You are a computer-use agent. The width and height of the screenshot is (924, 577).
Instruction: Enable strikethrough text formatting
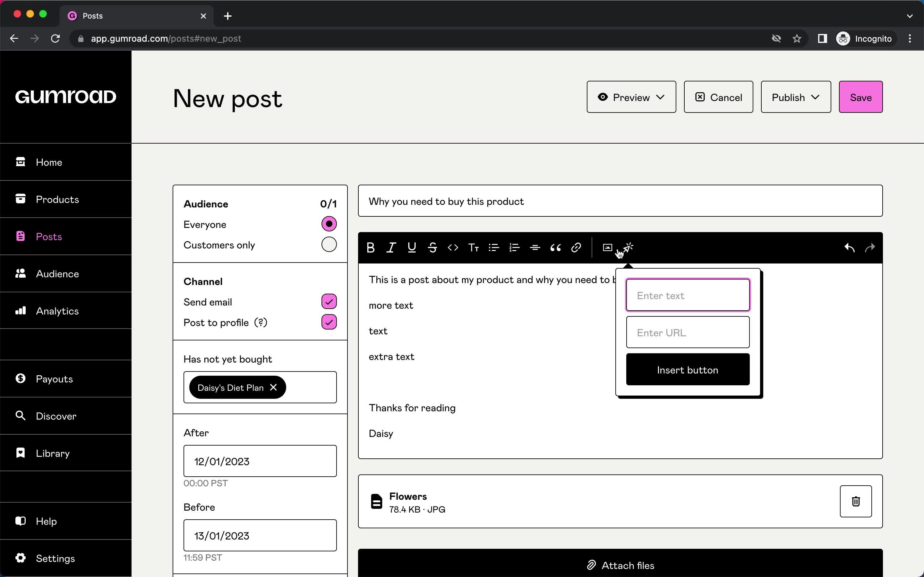432,247
